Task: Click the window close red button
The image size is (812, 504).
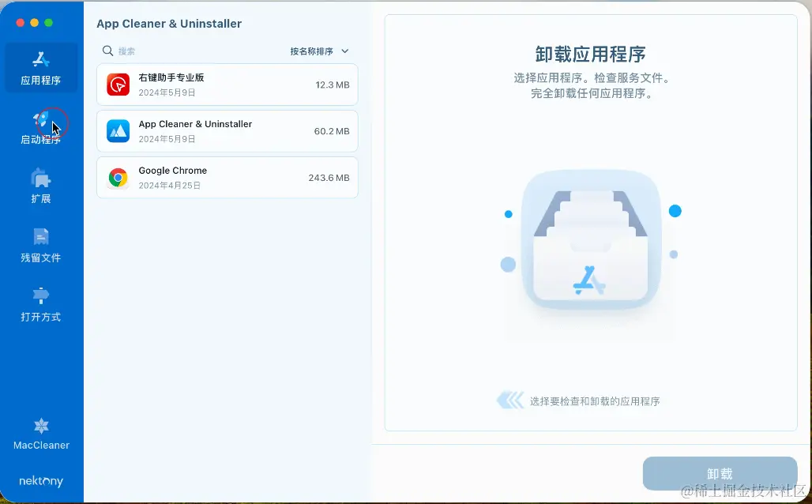Action: click(x=21, y=22)
